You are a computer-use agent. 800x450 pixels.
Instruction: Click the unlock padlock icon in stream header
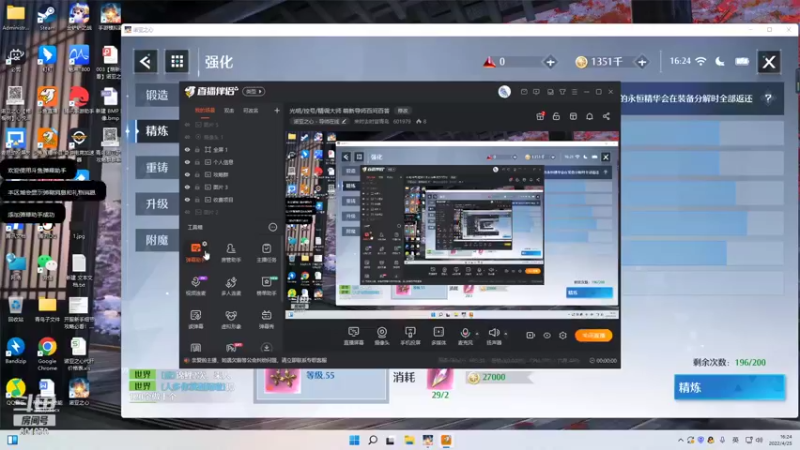556,116
